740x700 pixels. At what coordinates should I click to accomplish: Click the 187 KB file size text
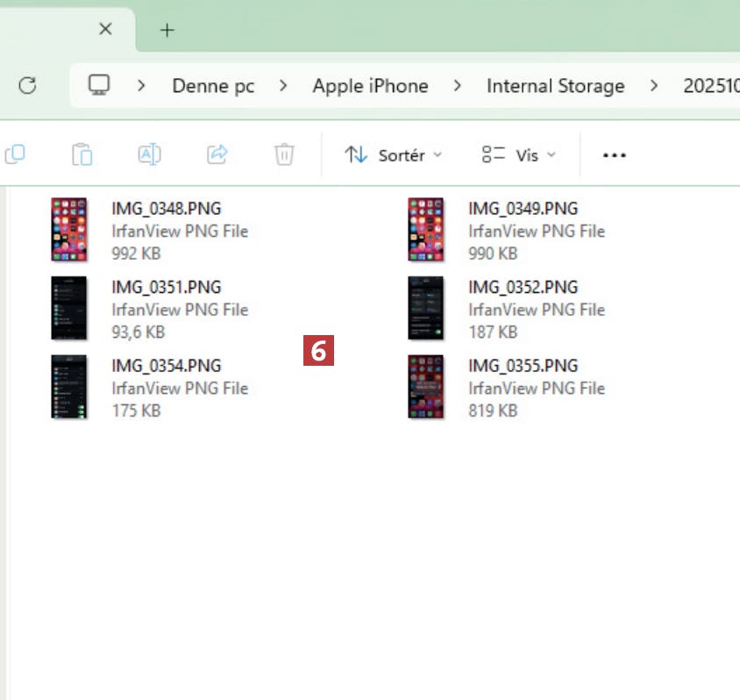pyautogui.click(x=493, y=332)
